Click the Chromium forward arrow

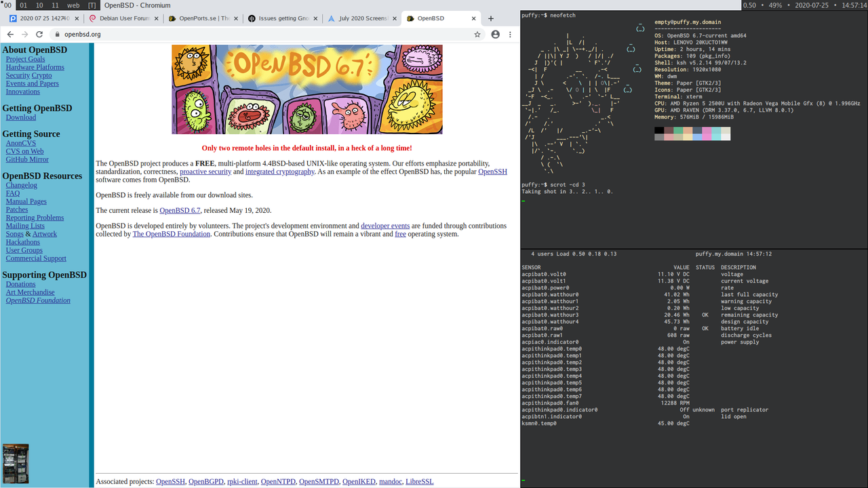click(x=25, y=34)
